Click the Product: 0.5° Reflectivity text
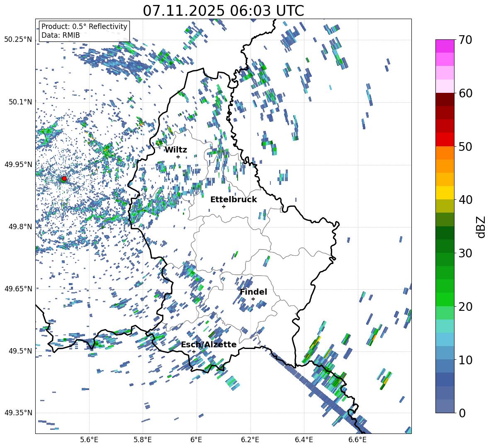Screen dimensions: 491x448 [84, 27]
